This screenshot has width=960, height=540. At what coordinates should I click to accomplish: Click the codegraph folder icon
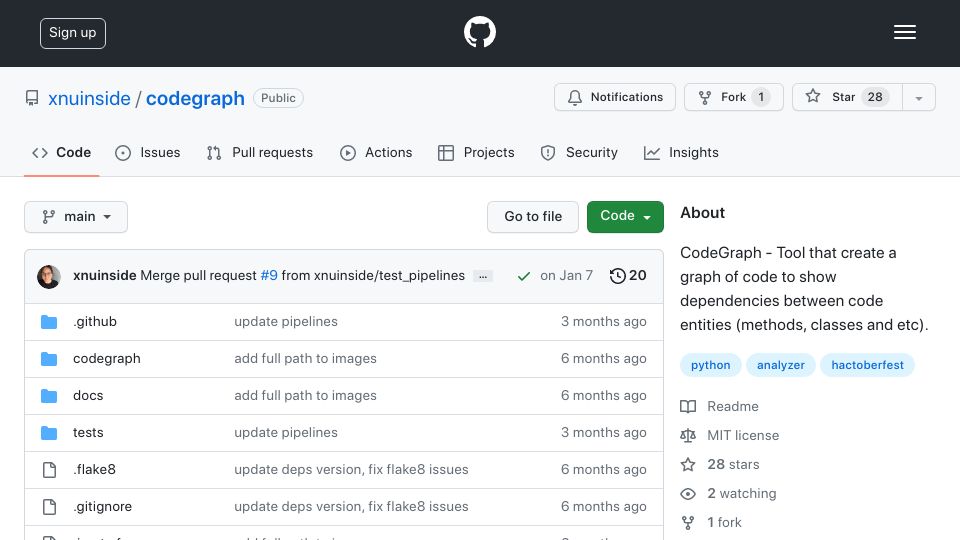coord(49,359)
